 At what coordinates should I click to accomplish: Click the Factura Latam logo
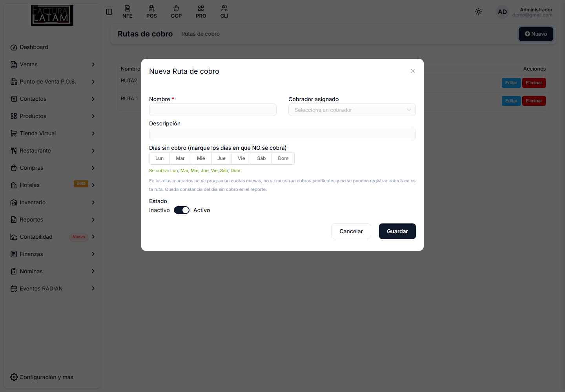tap(52, 15)
